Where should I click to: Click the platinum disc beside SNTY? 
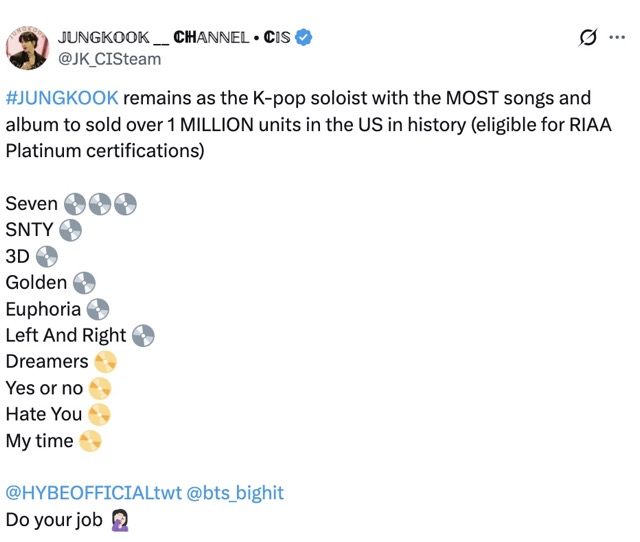70,230
